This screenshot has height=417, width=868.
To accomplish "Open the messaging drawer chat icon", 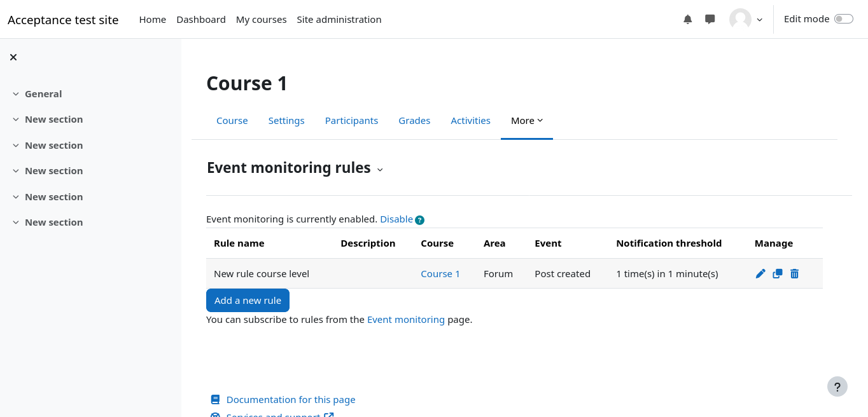I will [710, 19].
